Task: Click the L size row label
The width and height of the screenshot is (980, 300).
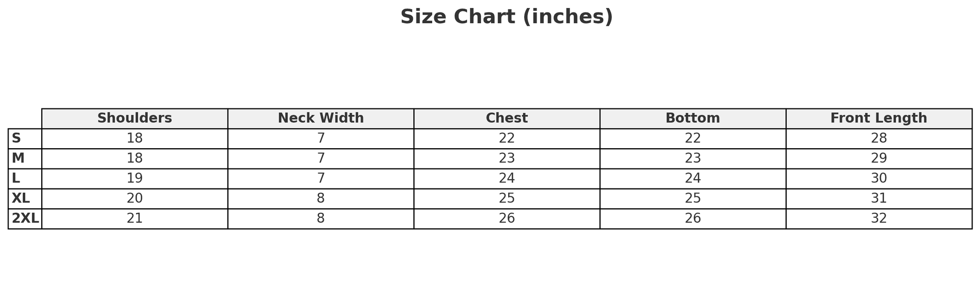Action: 16,178
